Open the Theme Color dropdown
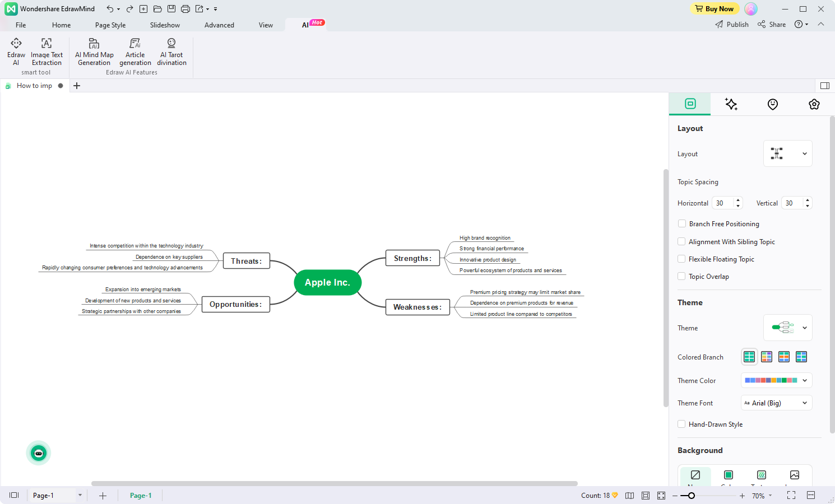The image size is (835, 504). pyautogui.click(x=777, y=380)
